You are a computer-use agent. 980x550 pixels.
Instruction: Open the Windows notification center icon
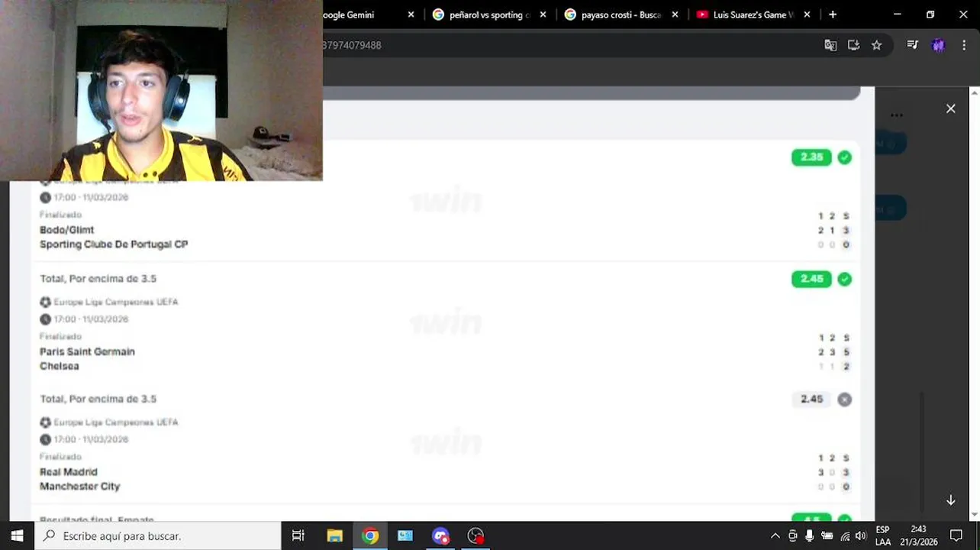tap(956, 535)
